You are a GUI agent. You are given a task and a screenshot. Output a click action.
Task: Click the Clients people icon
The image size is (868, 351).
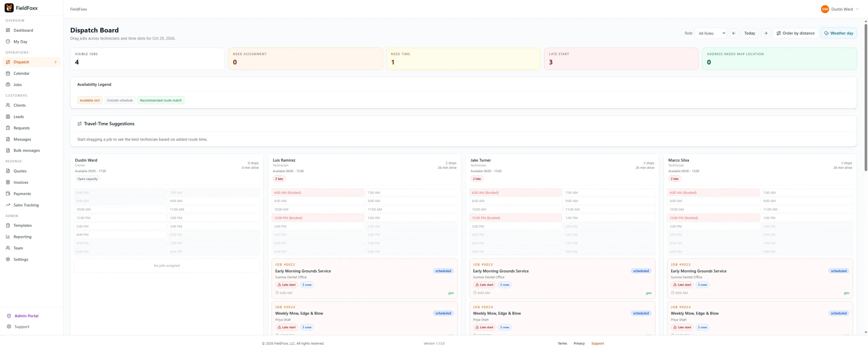pos(8,106)
